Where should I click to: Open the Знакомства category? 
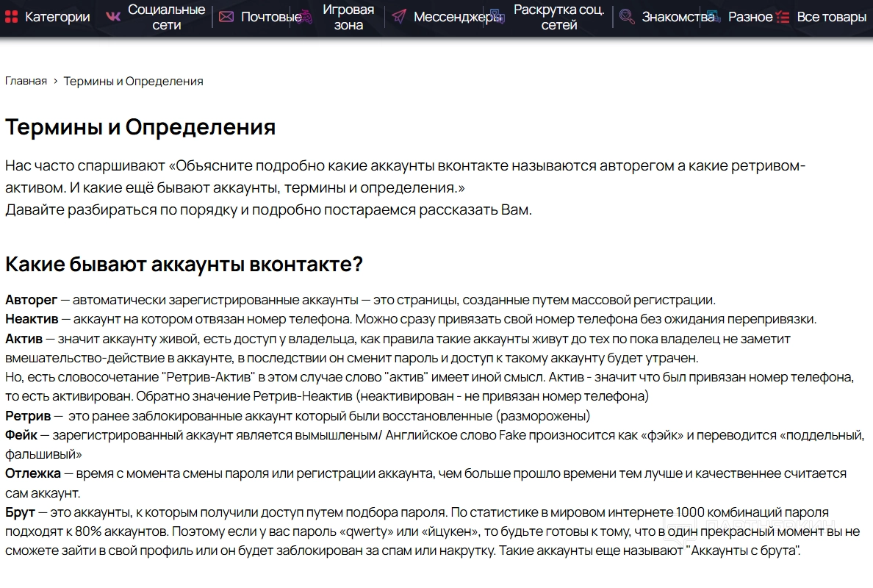point(678,17)
